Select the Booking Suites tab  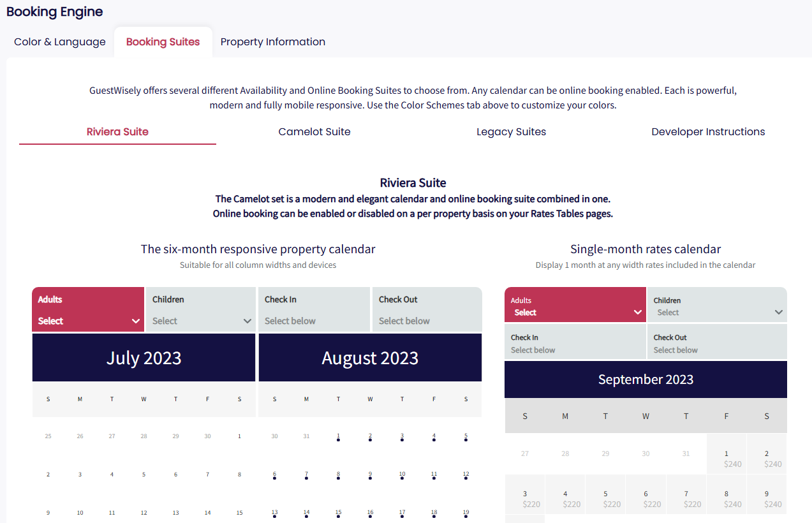pos(163,42)
